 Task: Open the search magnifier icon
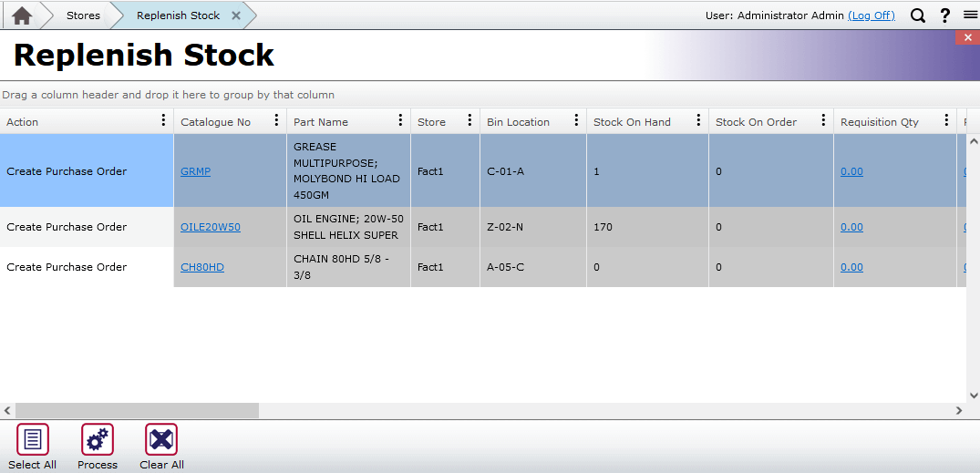[918, 15]
